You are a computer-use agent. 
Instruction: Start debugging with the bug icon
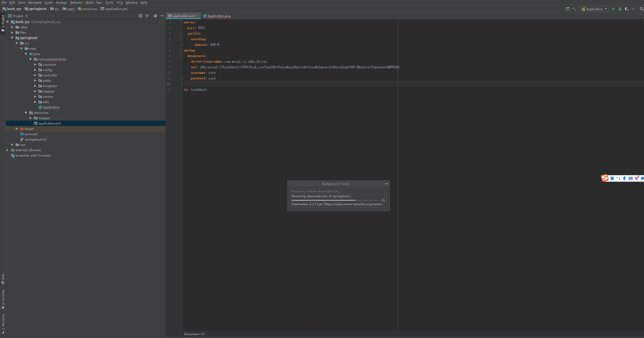tap(620, 9)
